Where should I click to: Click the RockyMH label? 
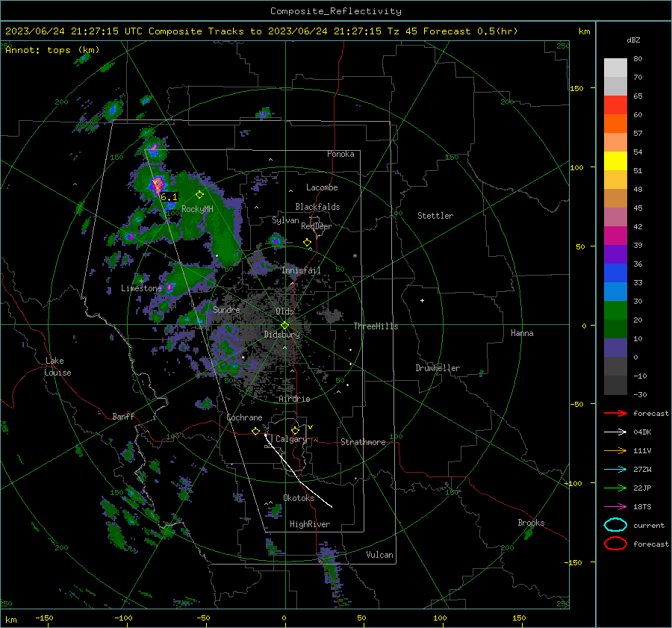coord(197,209)
